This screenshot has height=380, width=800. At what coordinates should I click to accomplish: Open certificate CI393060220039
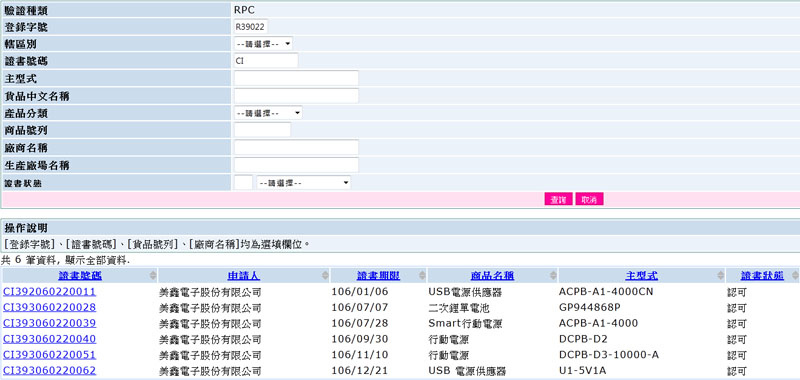point(49,323)
